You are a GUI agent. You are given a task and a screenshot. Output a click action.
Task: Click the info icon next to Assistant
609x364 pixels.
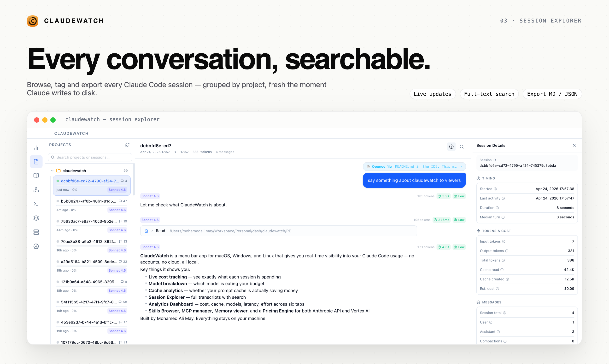point(498,332)
